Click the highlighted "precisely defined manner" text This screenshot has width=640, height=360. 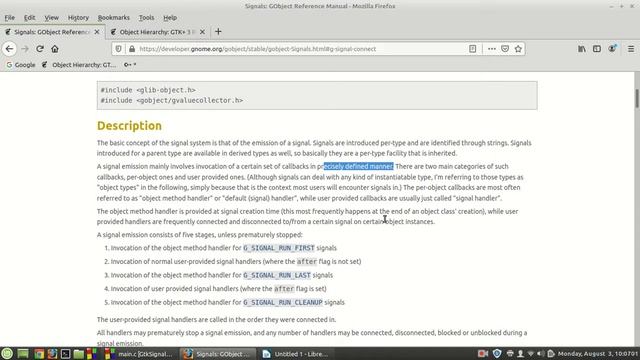[358, 167]
